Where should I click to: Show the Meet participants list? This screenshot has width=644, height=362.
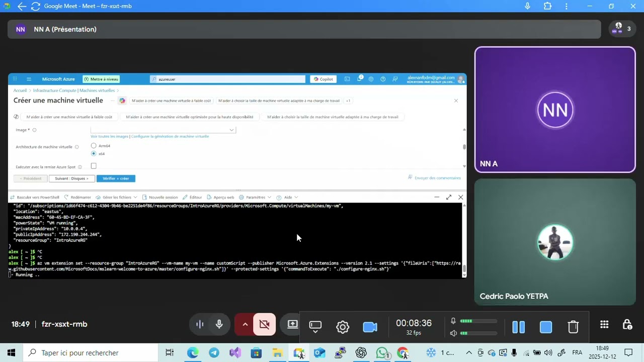(x=622, y=29)
